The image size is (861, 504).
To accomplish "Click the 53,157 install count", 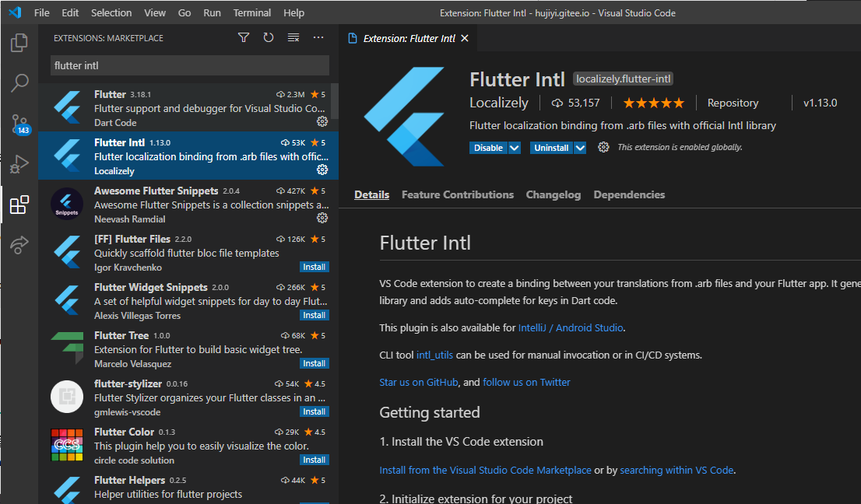I will [x=575, y=103].
